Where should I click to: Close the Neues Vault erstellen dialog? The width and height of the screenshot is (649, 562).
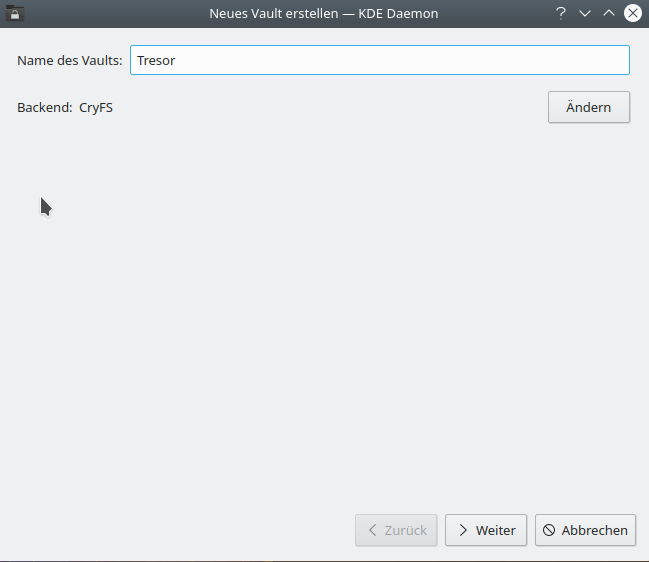(633, 13)
